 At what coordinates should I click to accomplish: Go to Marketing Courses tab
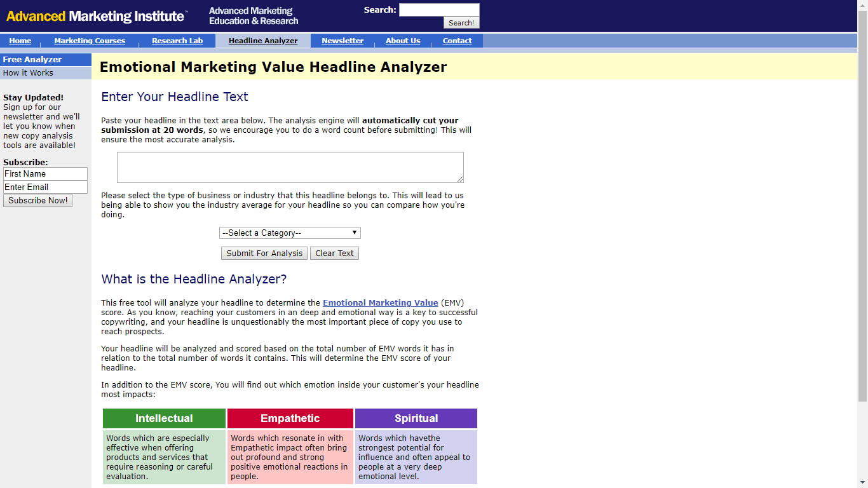pos(90,41)
